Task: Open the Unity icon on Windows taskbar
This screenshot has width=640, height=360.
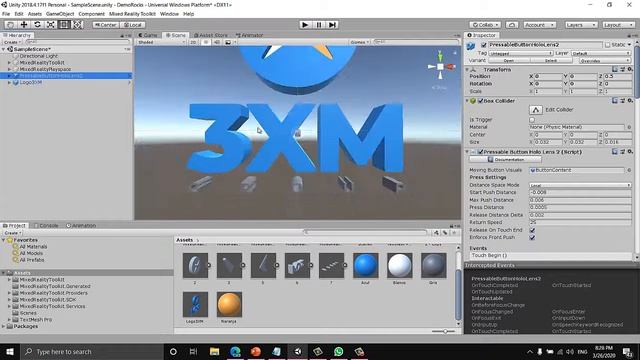Action: 298,351
